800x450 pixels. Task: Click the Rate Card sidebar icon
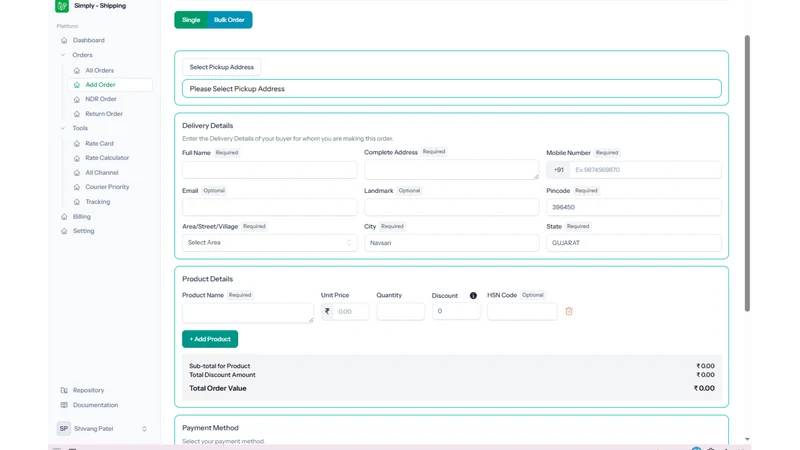77,143
